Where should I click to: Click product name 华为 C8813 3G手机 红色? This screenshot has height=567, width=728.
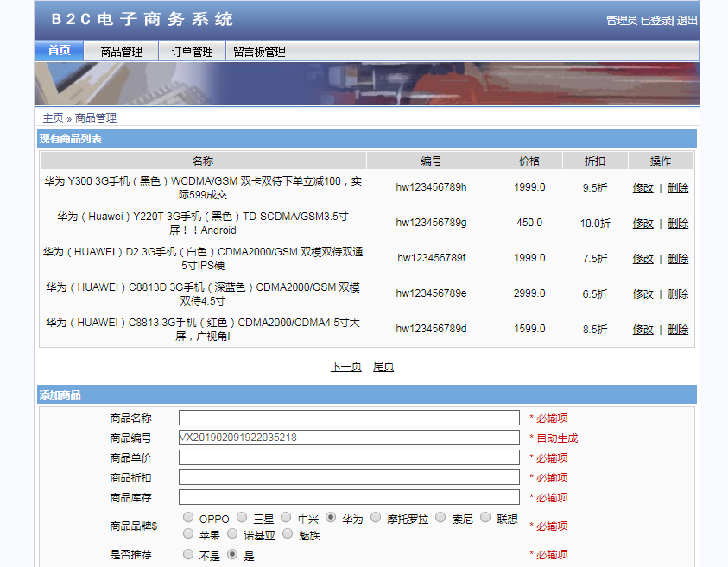point(203,329)
